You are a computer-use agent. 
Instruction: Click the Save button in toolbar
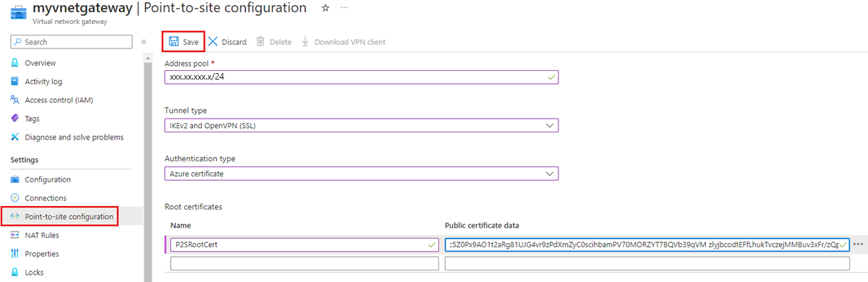tap(184, 42)
